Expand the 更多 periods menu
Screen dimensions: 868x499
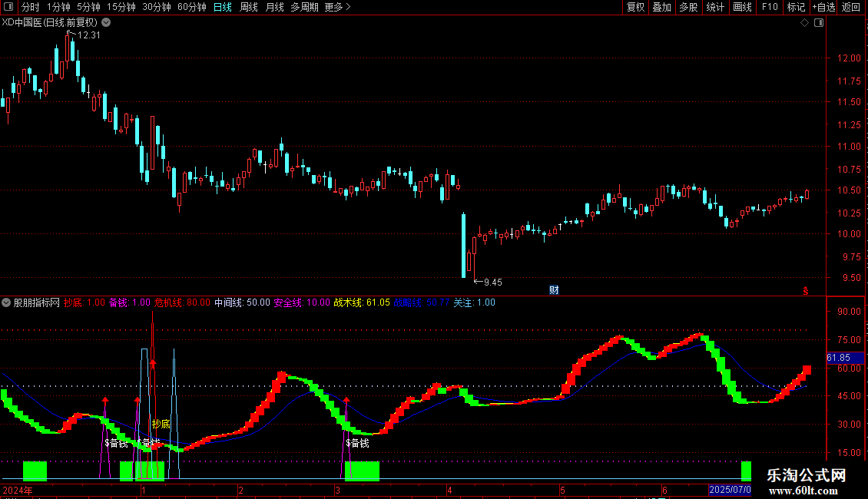point(337,7)
